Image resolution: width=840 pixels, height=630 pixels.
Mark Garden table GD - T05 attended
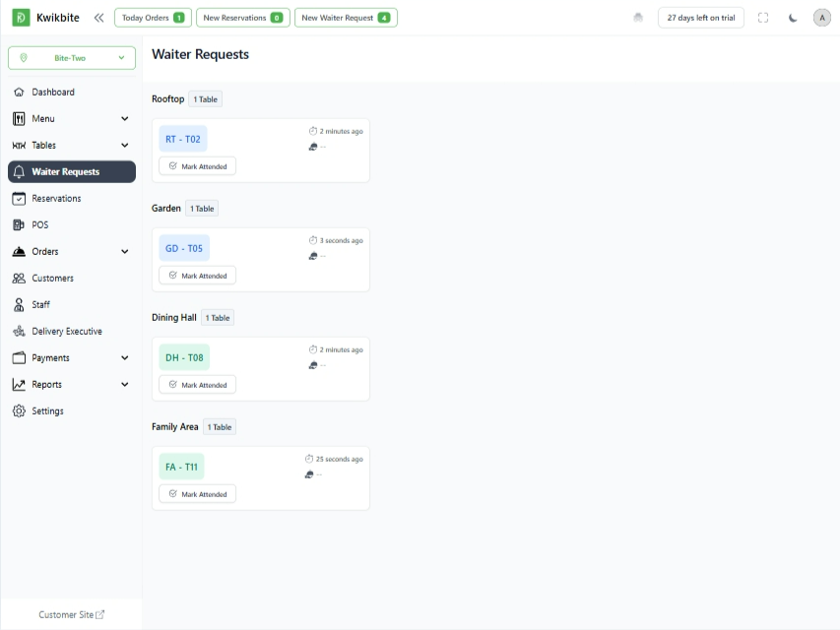tap(198, 276)
